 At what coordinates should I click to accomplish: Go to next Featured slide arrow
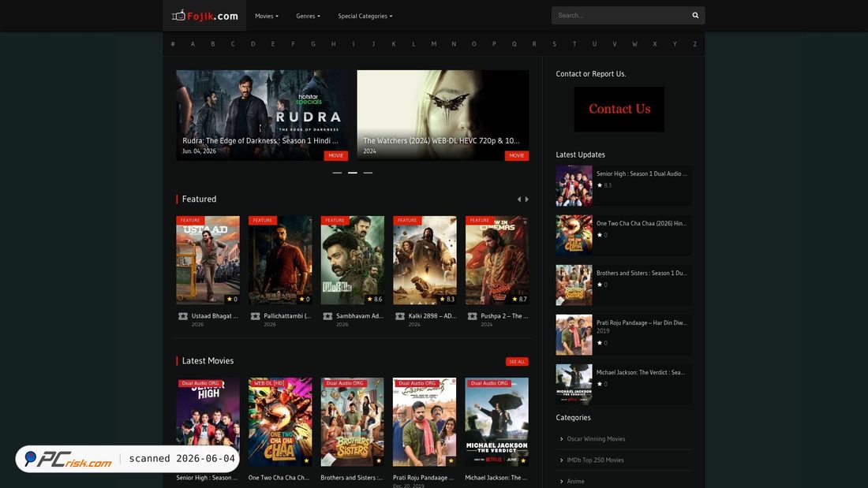tap(527, 199)
